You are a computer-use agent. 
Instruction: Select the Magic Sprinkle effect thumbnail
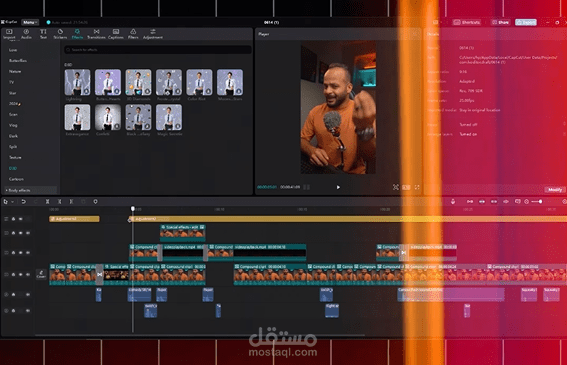(x=169, y=117)
